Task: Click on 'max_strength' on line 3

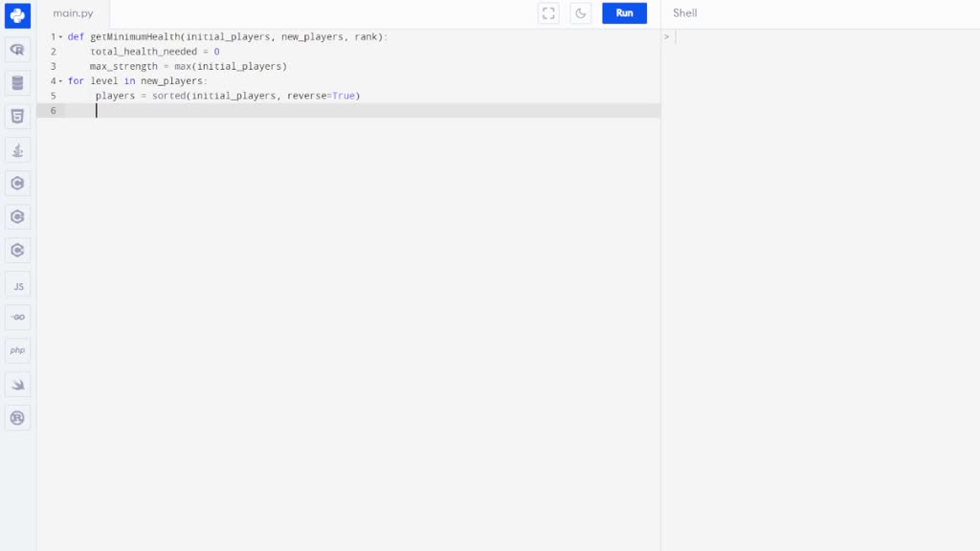Action: click(x=123, y=66)
